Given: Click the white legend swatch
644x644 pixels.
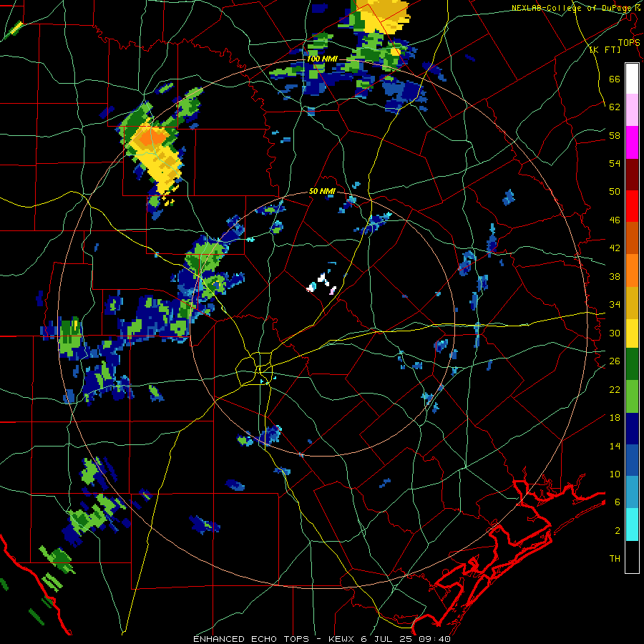Looking at the screenshot, I should click(x=632, y=79).
